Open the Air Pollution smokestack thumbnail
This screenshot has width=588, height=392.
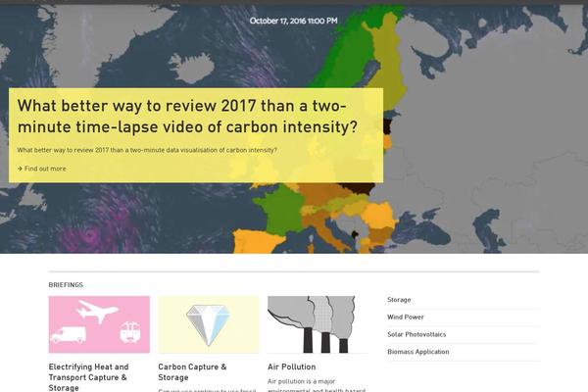pyautogui.click(x=318, y=324)
